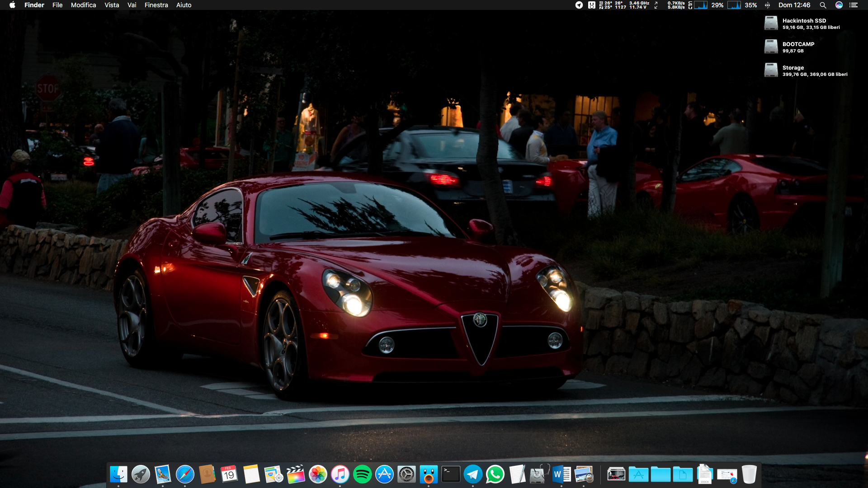This screenshot has width=868, height=488.
Task: Open Calendar showing Feb 19 in dock
Action: (229, 474)
